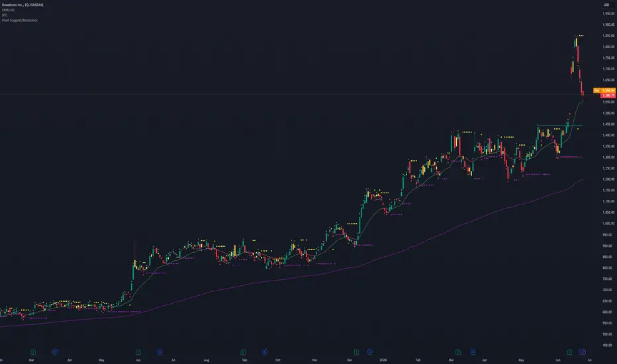Click the earnings E marker at Jun 2023
Screen dimensions: 617x364
click(x=138, y=352)
